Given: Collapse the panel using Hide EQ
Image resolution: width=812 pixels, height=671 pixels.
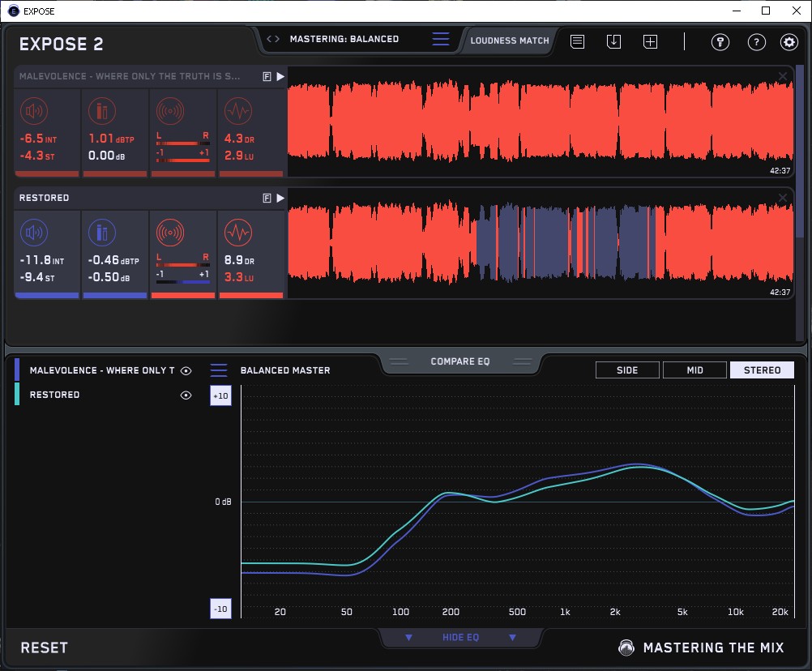Looking at the screenshot, I should point(460,637).
